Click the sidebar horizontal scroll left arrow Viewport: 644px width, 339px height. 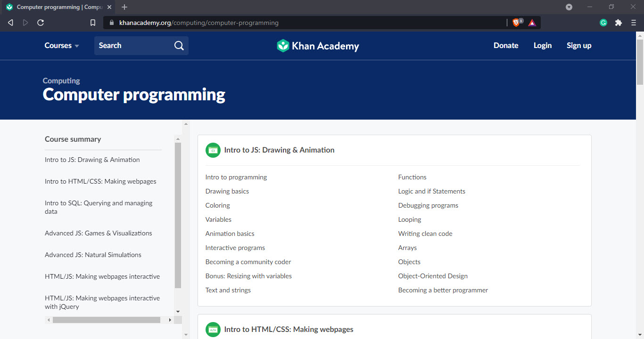pos(49,320)
